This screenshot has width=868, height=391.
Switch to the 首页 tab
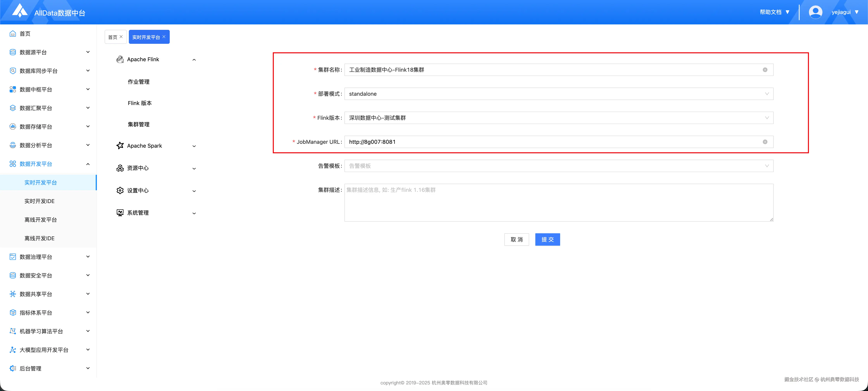click(113, 37)
